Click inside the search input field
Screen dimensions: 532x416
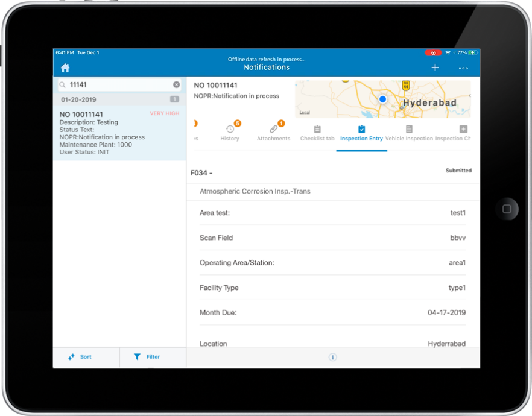109,84
